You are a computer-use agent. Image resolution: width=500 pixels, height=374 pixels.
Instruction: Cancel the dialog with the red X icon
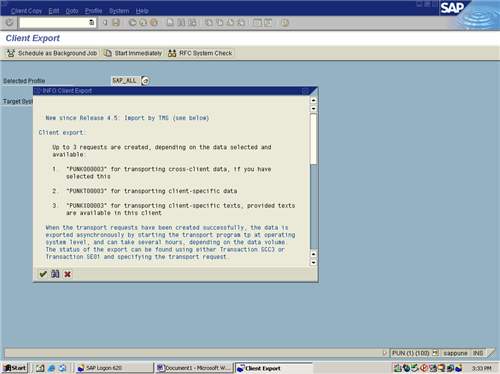pyautogui.click(x=67, y=274)
